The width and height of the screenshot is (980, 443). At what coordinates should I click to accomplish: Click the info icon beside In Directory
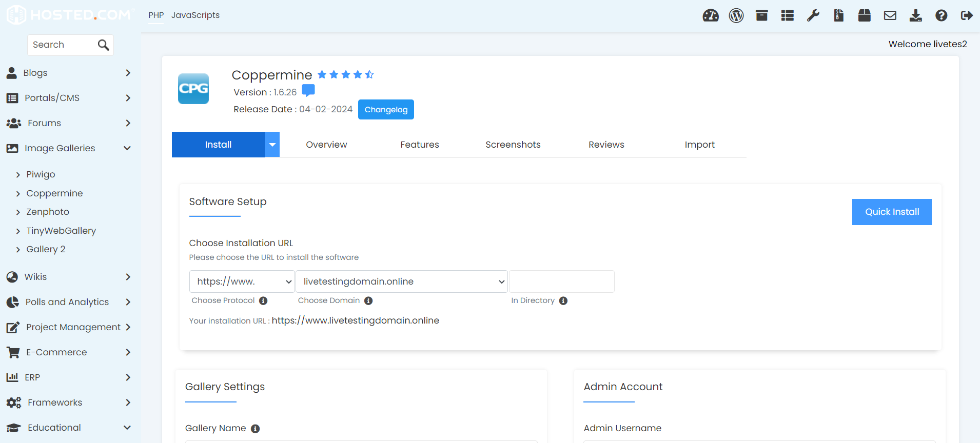pyautogui.click(x=563, y=301)
